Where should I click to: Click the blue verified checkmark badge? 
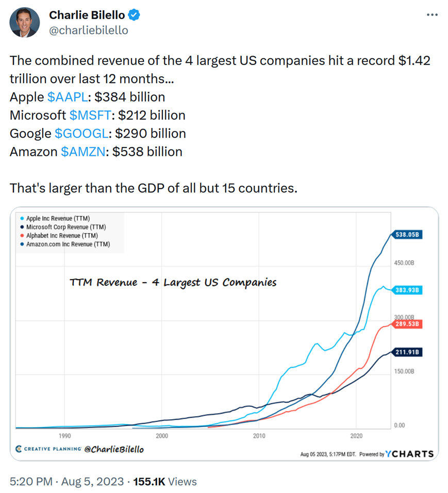click(135, 15)
